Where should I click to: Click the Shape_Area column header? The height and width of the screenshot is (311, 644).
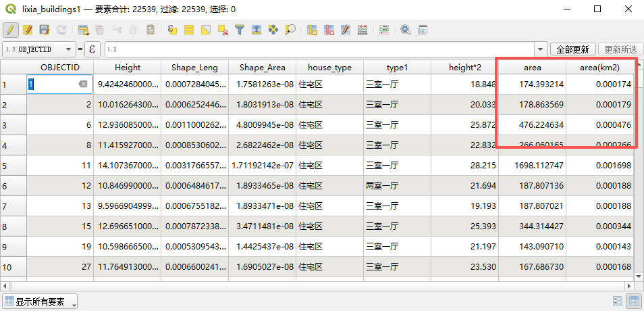262,67
